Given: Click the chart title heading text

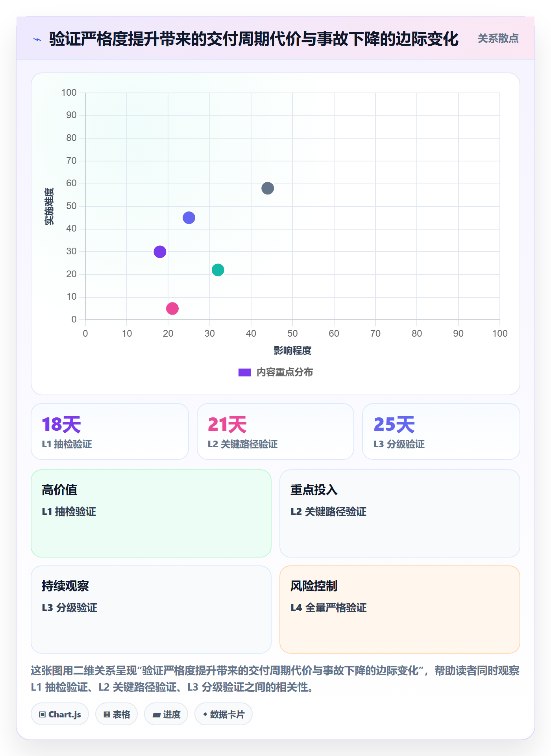Looking at the screenshot, I should [x=254, y=39].
